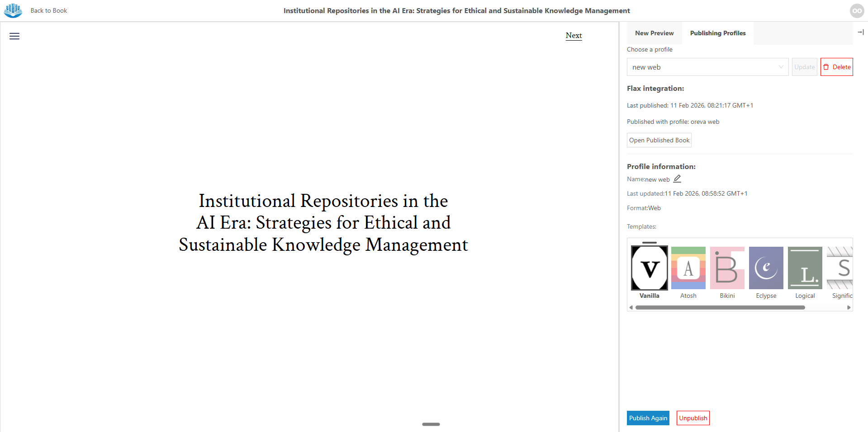
Task: Click the Update button
Action: 804,67
